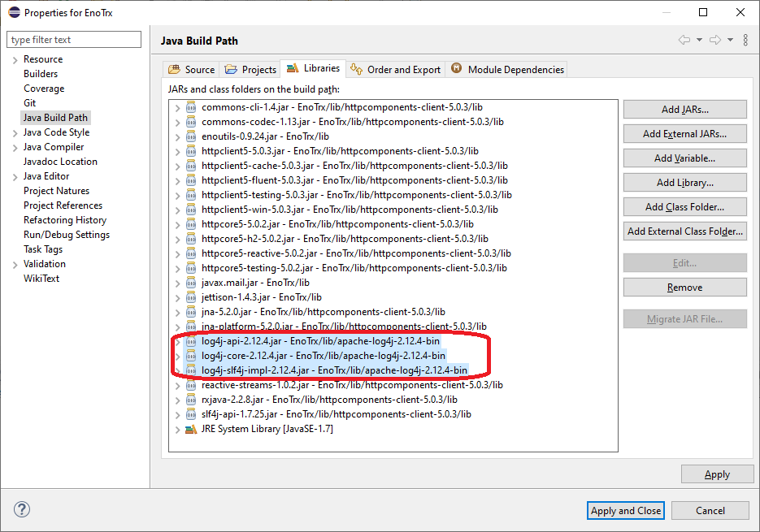The width and height of the screenshot is (760, 532).
Task: Click the jar icon for enoutils-0.9.24.jar
Action: point(192,136)
